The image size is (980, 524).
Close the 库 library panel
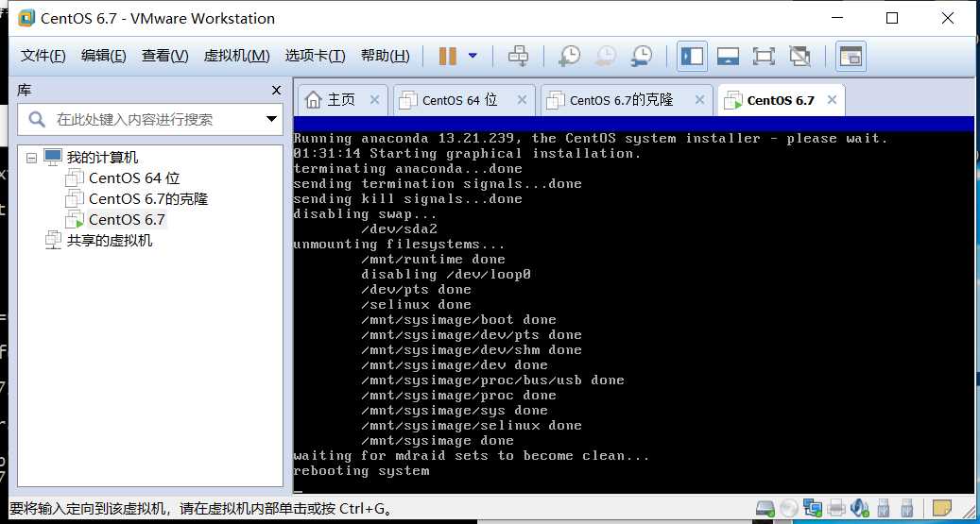click(x=276, y=91)
